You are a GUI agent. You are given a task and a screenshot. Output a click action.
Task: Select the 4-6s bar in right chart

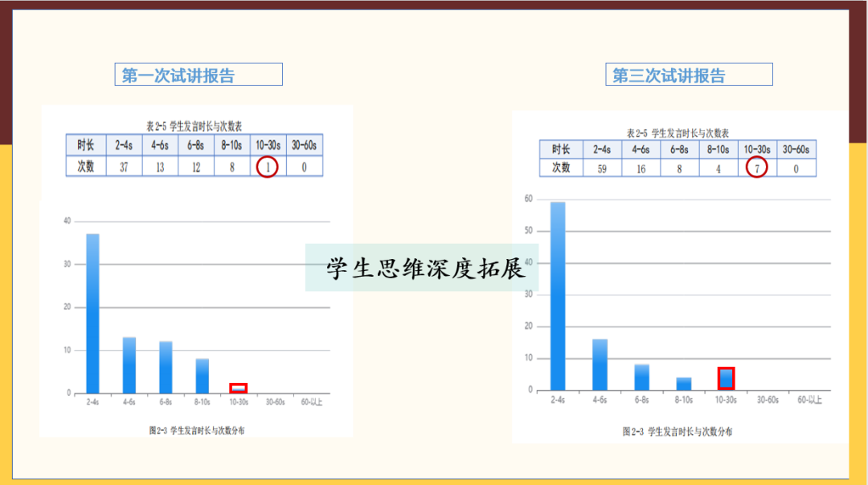point(600,364)
